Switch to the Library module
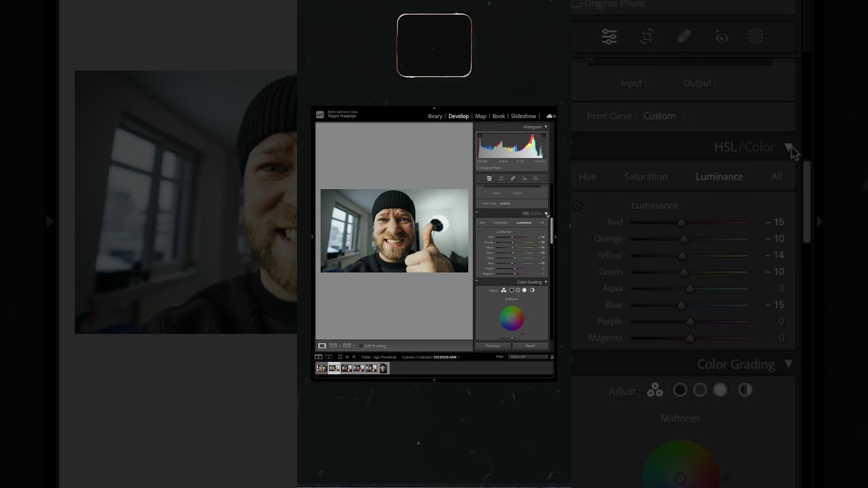The height and width of the screenshot is (488, 868). pyautogui.click(x=435, y=116)
